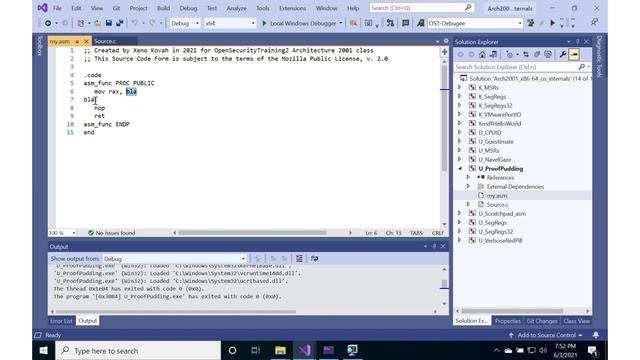Click the Save button in toolbar
Image resolution: width=640 pixels, height=360 pixels.
point(109,23)
